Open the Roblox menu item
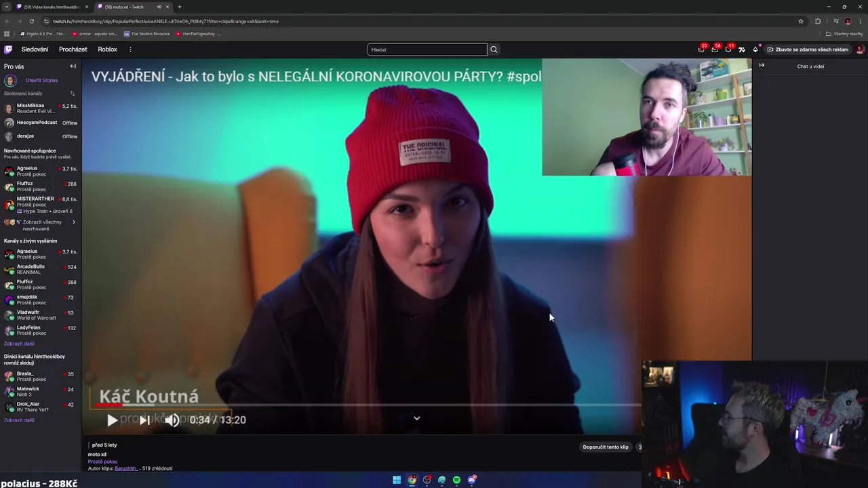The image size is (868, 488). (x=107, y=49)
